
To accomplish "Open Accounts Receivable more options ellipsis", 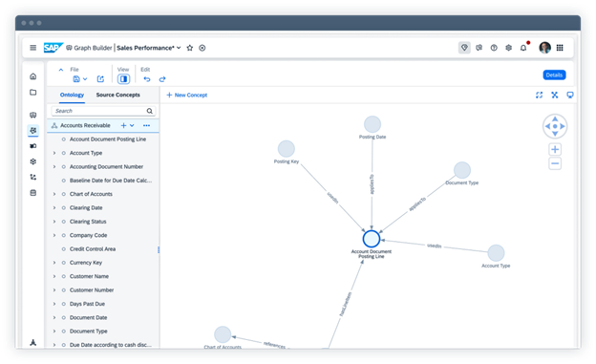I will point(146,125).
